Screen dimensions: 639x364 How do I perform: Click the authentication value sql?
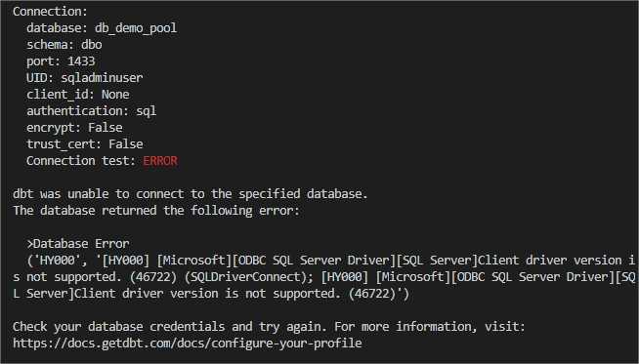(147, 111)
